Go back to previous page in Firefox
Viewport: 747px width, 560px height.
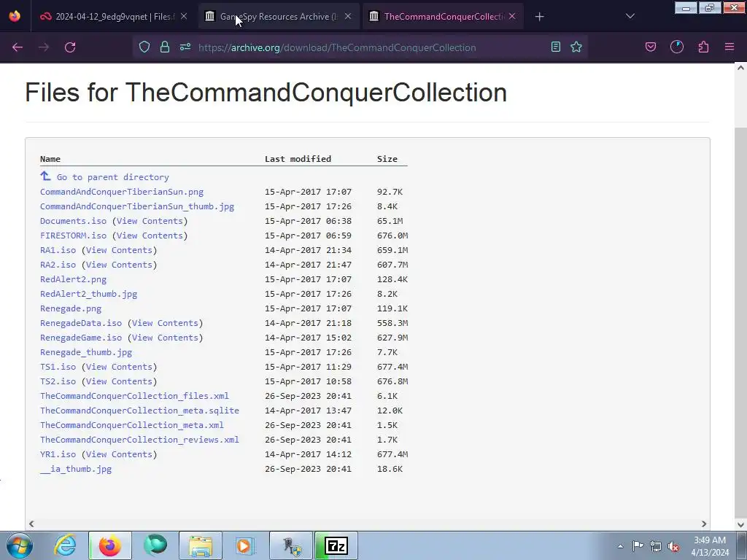18,47
